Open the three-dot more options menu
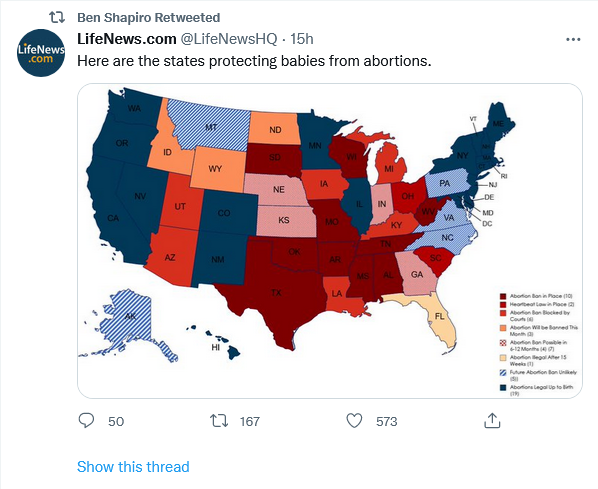The image size is (598, 489). click(573, 39)
